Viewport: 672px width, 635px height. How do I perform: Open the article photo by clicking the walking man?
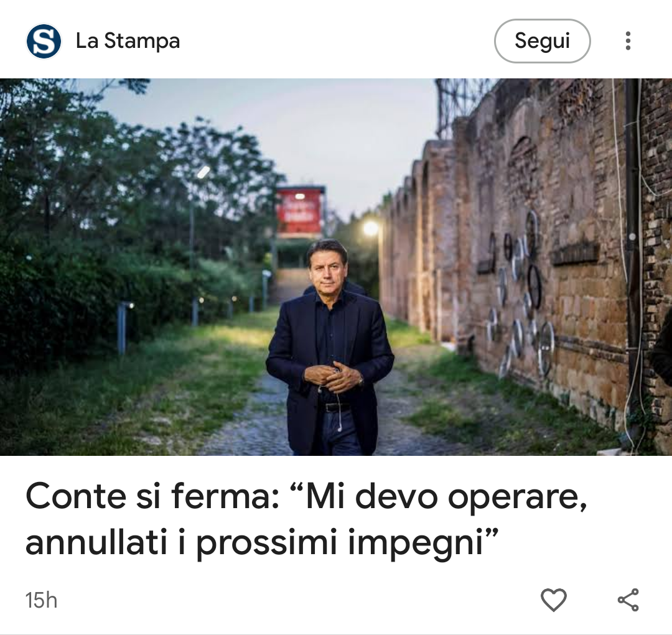(x=330, y=347)
